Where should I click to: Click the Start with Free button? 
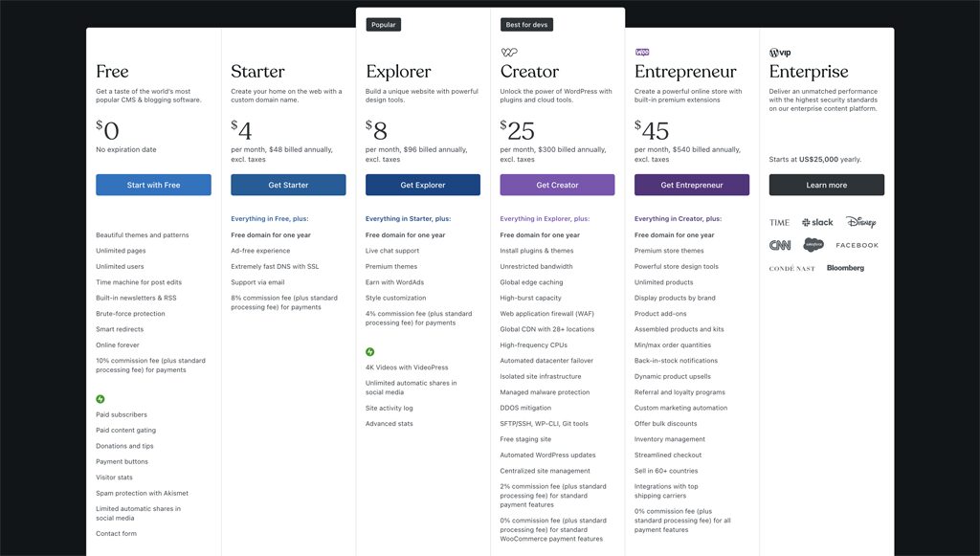click(153, 185)
